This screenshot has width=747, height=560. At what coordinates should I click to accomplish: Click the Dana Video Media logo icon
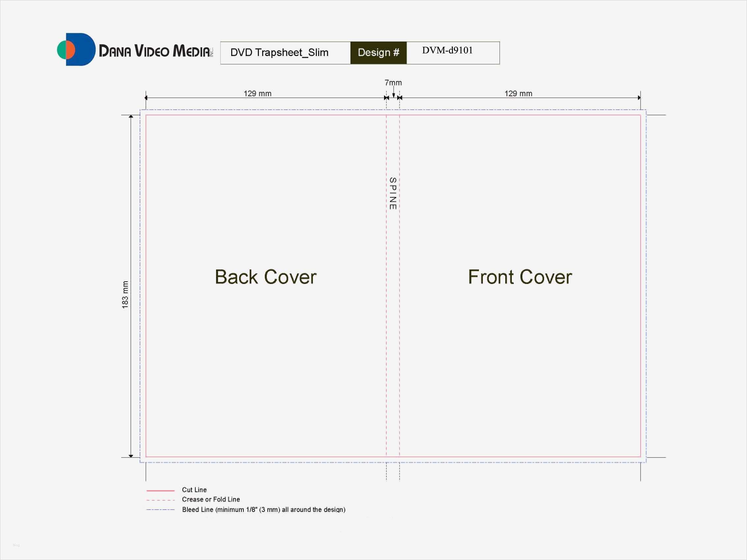(x=76, y=49)
